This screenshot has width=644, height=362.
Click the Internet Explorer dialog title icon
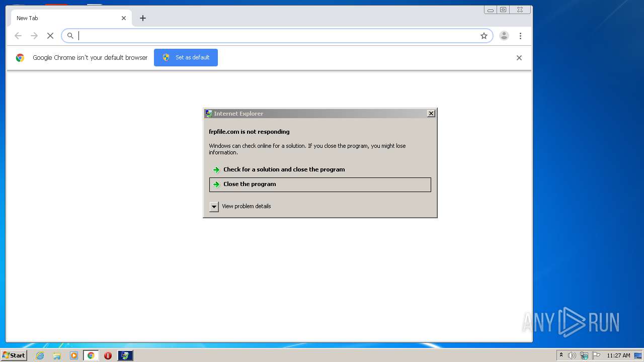(209, 114)
